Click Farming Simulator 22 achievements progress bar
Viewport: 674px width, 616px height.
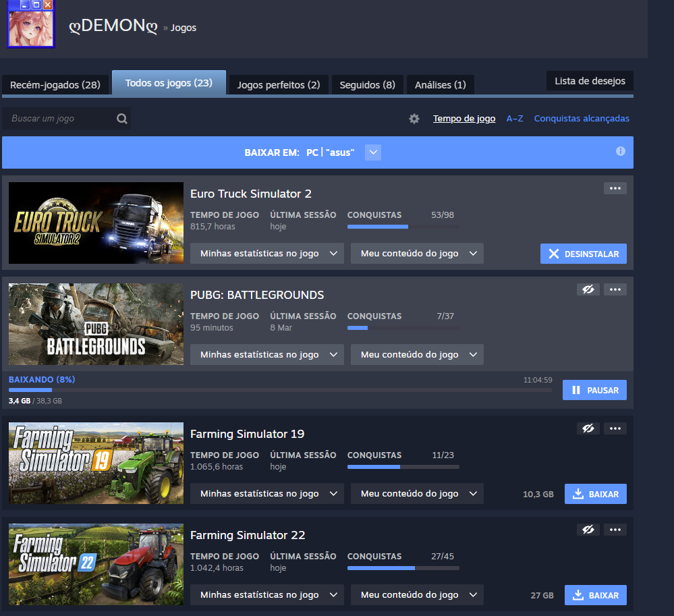(x=403, y=568)
